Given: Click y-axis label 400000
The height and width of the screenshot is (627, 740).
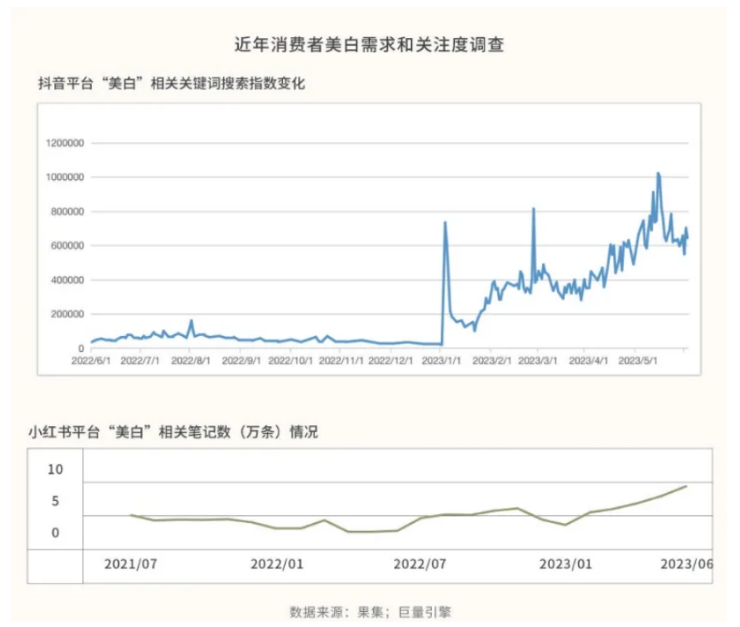Looking at the screenshot, I should pyautogui.click(x=67, y=280).
